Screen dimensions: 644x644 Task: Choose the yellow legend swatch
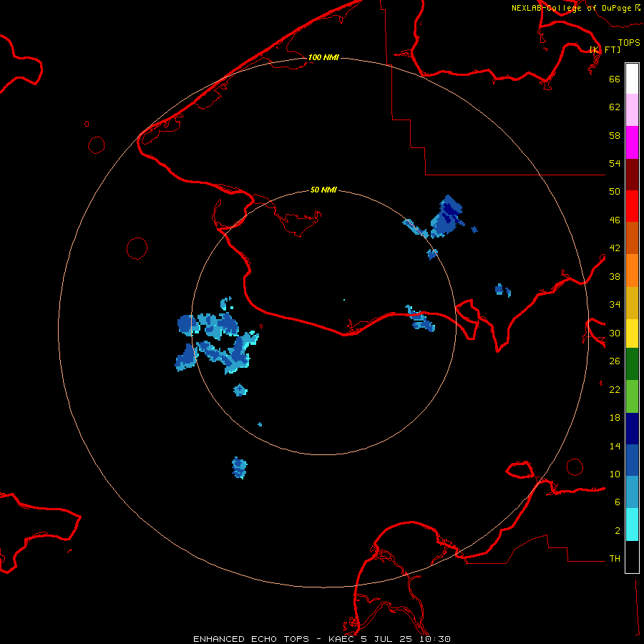click(632, 333)
